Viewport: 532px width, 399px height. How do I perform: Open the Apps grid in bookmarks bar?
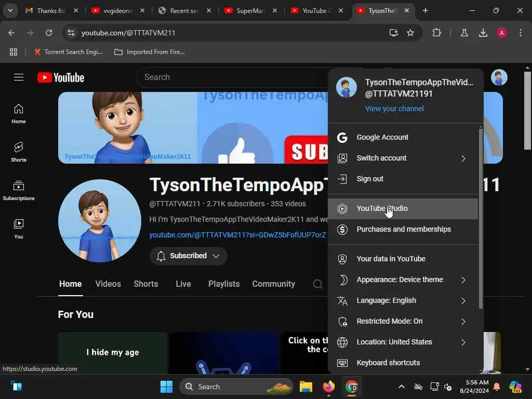[x=14, y=52]
